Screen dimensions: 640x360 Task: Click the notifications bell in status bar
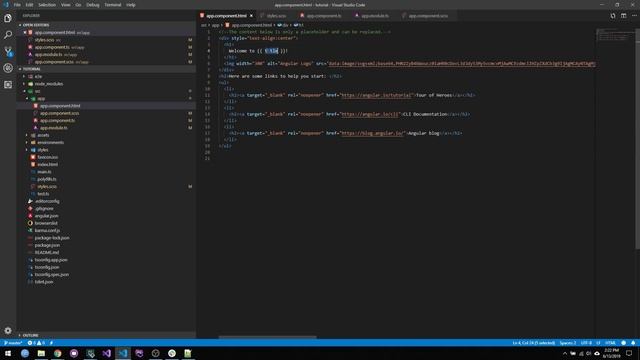pos(633,343)
